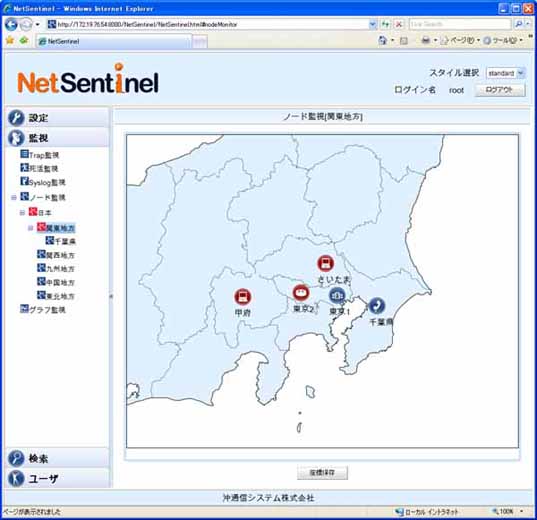Select Syslog監視 in the tree
Image resolution: width=537 pixels, height=520 pixels.
tap(43, 182)
